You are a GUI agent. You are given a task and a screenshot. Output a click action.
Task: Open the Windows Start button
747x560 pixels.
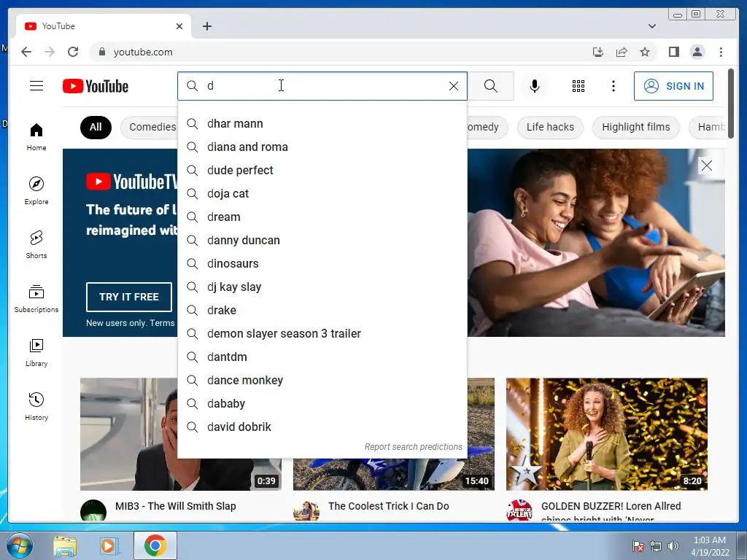point(19,545)
